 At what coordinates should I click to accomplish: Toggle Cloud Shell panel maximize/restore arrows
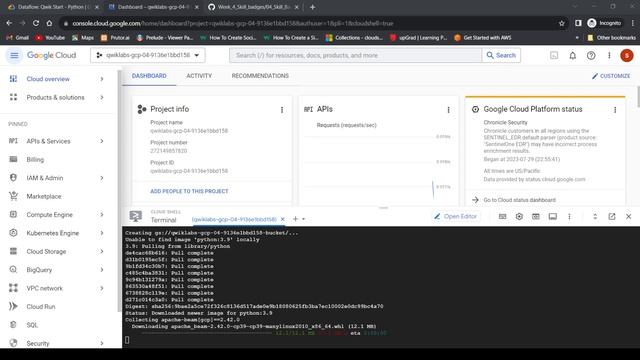click(595, 216)
